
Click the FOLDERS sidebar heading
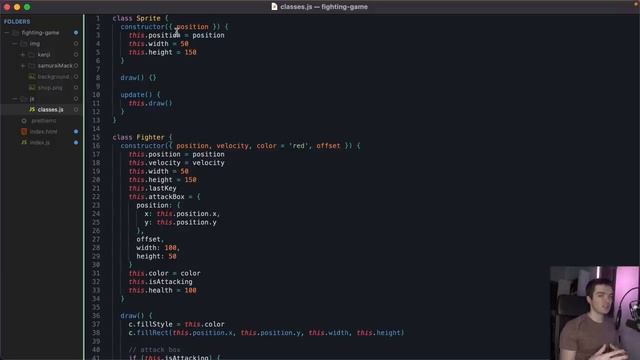(x=17, y=22)
